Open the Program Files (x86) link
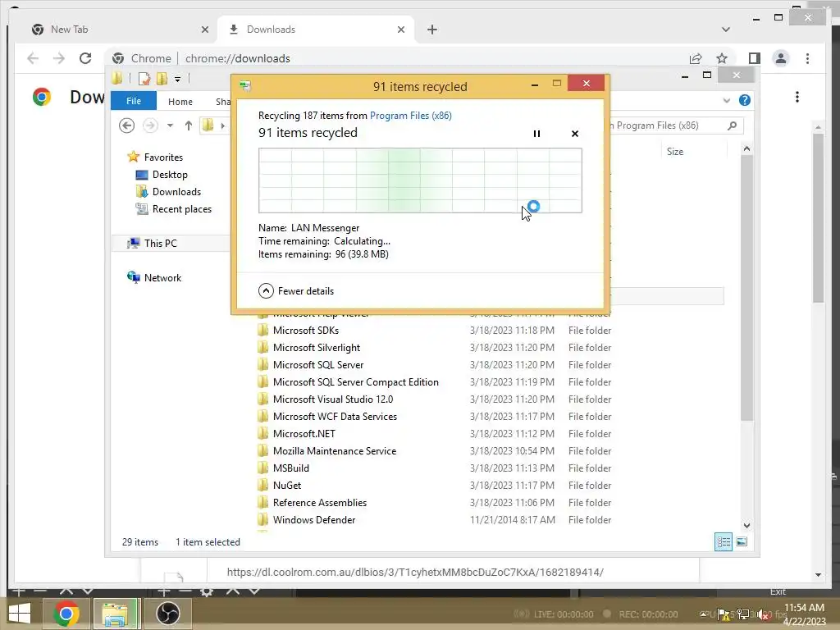 (410, 115)
